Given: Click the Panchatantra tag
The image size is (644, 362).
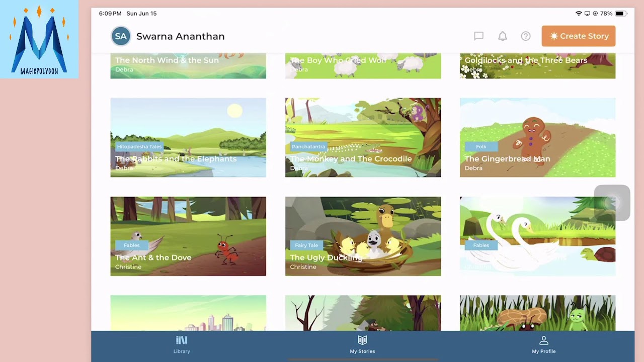Looking at the screenshot, I should point(308,146).
